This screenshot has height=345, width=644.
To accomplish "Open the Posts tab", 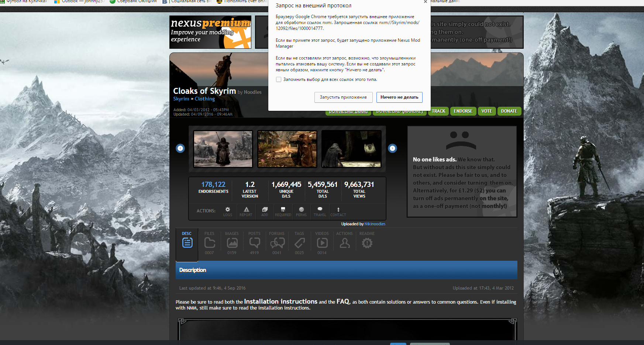I will point(254,243).
